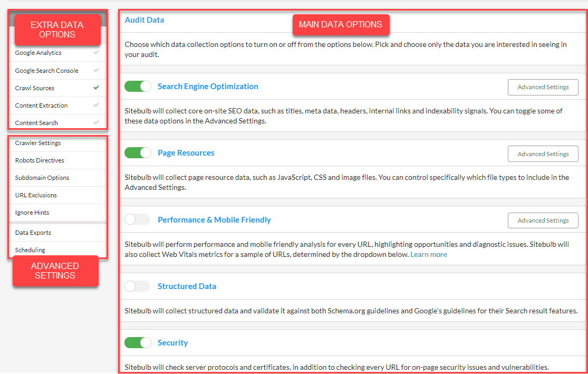Open Advanced Settings for Performance & Mobile Friendly
Viewport: 588px width, 374px height.
543,220
